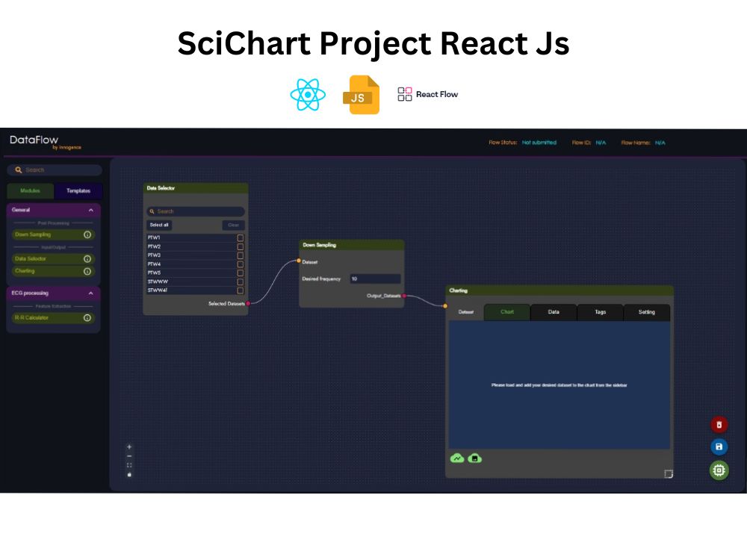Click the React Flow logo icon

405,94
